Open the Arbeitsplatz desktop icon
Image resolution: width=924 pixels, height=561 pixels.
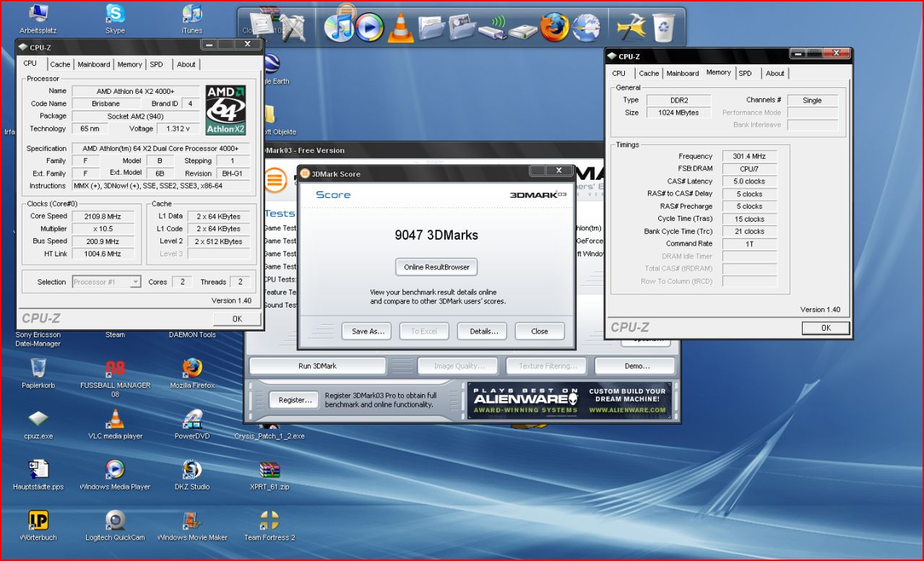coord(38,19)
